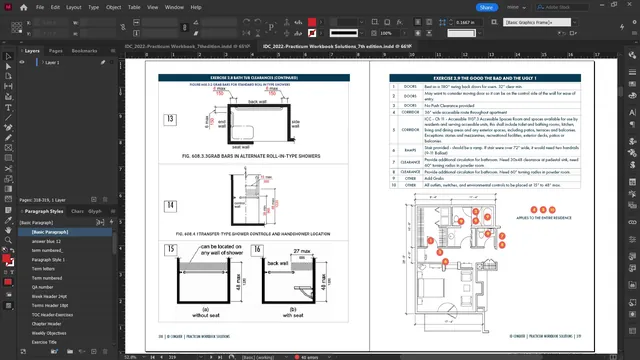Toggle the view mode button in toolbox

(x=8, y=306)
